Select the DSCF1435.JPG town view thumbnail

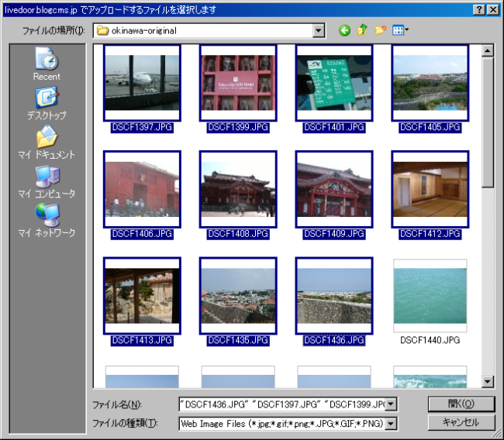[x=238, y=296]
